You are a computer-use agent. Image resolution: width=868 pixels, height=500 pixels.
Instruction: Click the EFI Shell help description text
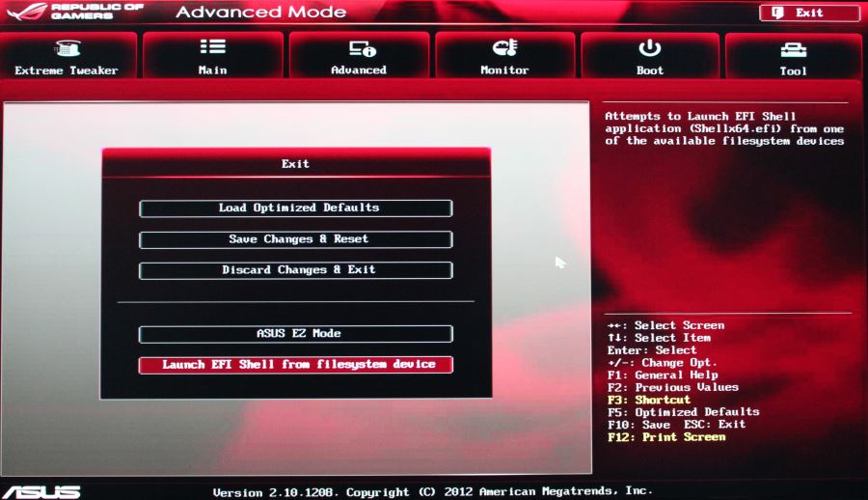point(724,128)
